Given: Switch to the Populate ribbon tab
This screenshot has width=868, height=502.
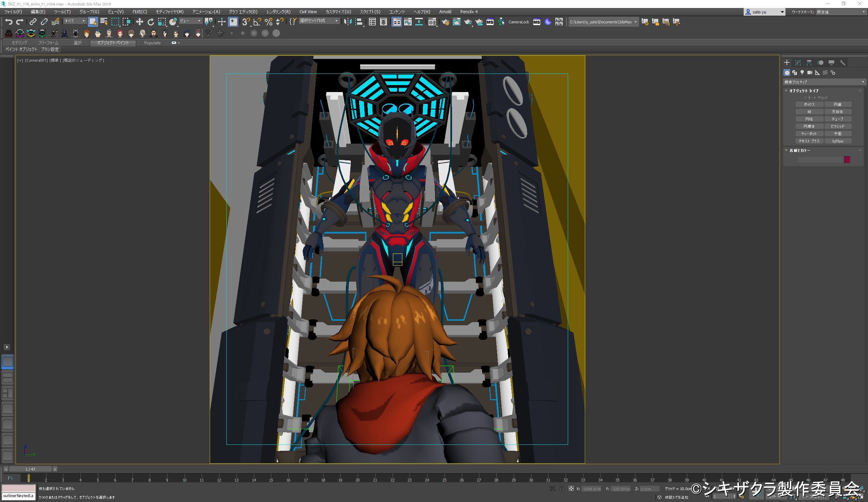Looking at the screenshot, I should pos(152,43).
